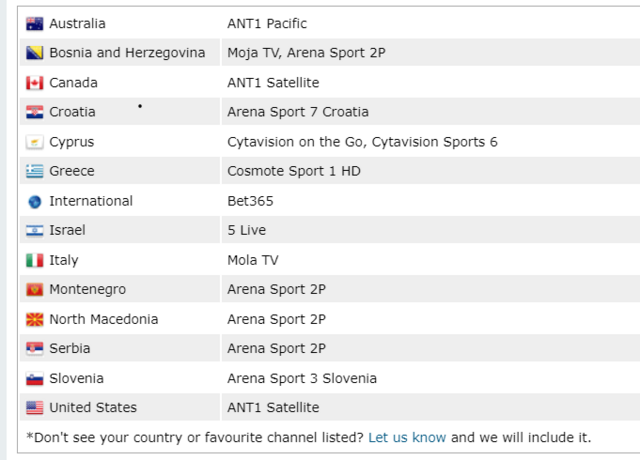This screenshot has width=640, height=460.
Task: Click the Canada flag icon
Action: click(x=34, y=83)
